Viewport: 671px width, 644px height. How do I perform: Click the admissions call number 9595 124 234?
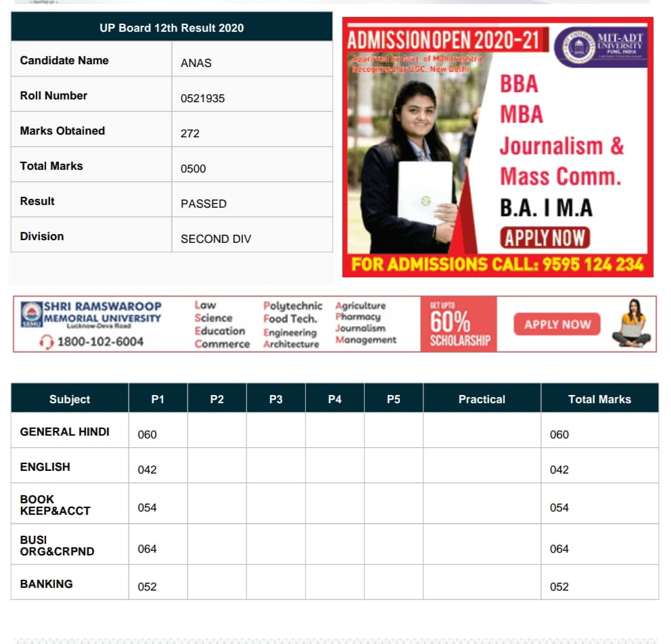[x=593, y=264]
